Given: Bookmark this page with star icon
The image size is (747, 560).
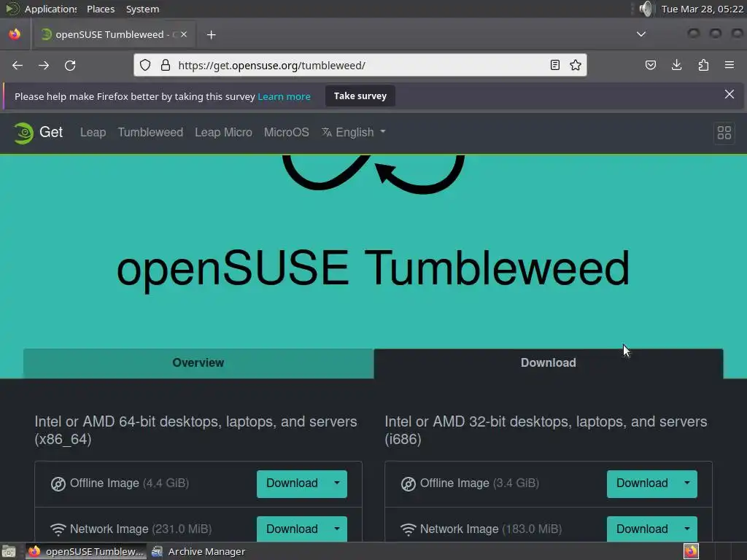Looking at the screenshot, I should click(576, 65).
